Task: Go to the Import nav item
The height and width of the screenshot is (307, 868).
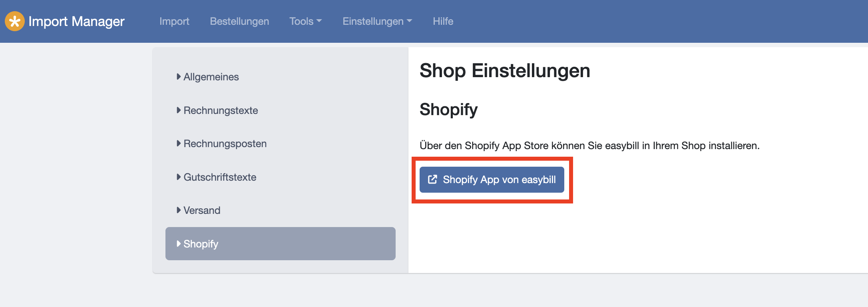Action: tap(174, 21)
